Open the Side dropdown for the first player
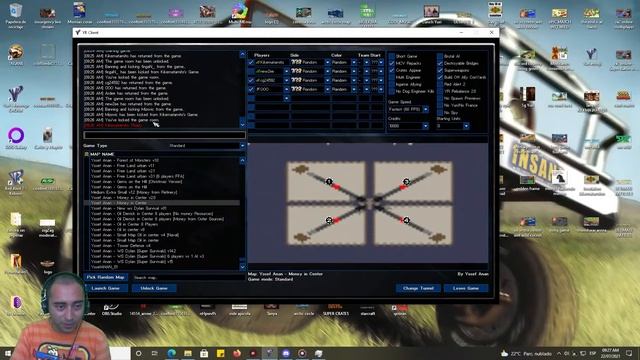The height and width of the screenshot is (360, 640). 327,62
